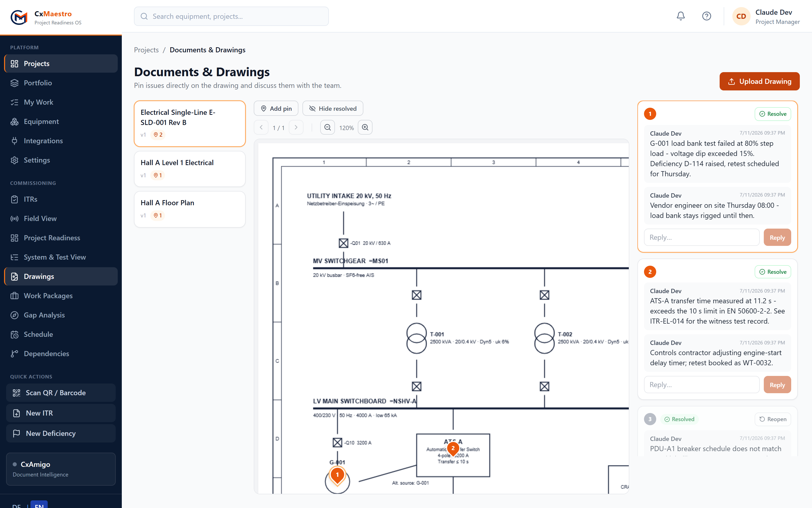
Task: Open Gap Analysis in the sidebar
Action: pyautogui.click(x=61, y=315)
